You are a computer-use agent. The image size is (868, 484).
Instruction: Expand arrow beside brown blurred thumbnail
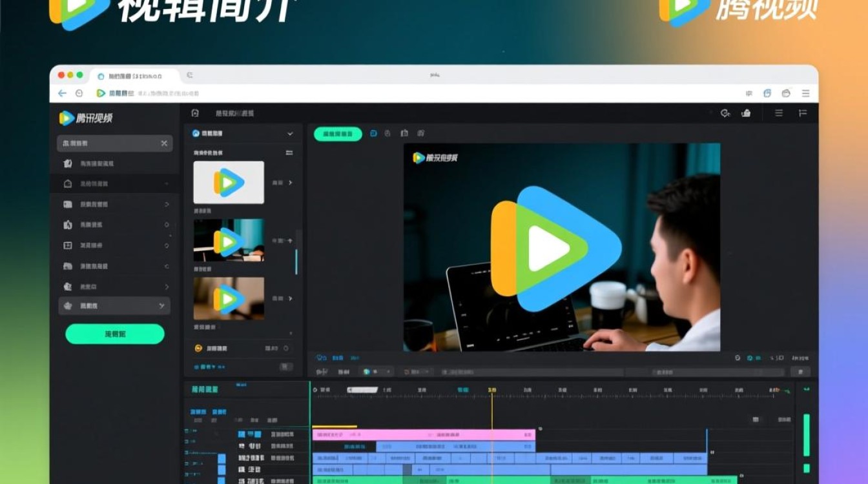click(x=290, y=299)
